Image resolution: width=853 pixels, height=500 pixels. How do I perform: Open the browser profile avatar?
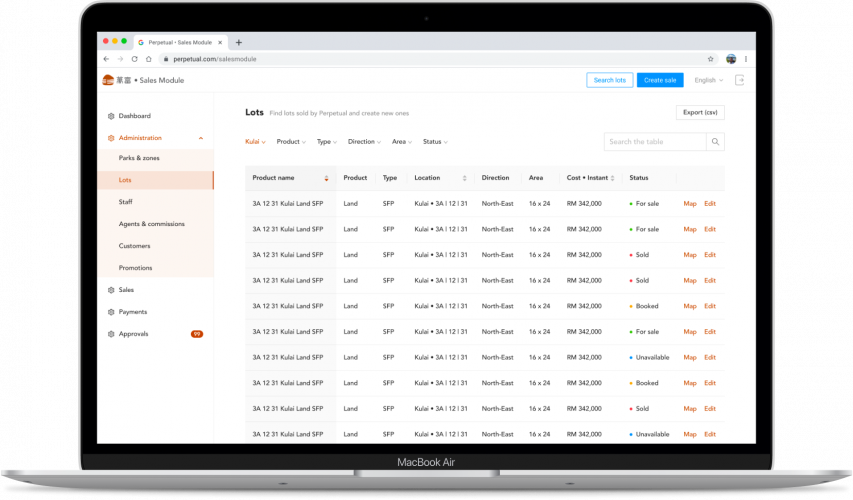[731, 59]
